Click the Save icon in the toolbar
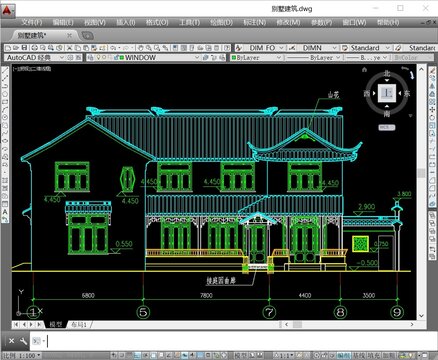The height and width of the screenshot is (360, 438). point(24,48)
